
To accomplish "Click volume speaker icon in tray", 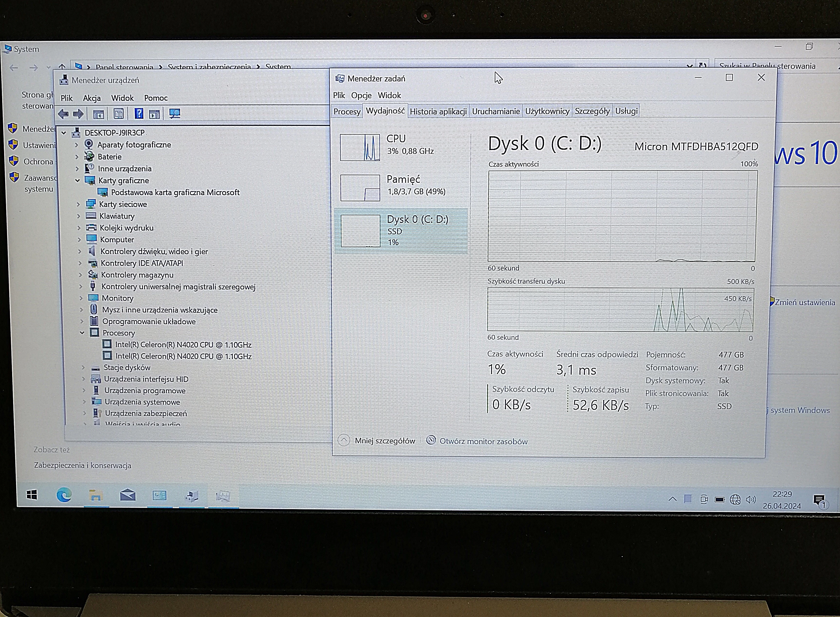I will [750, 499].
